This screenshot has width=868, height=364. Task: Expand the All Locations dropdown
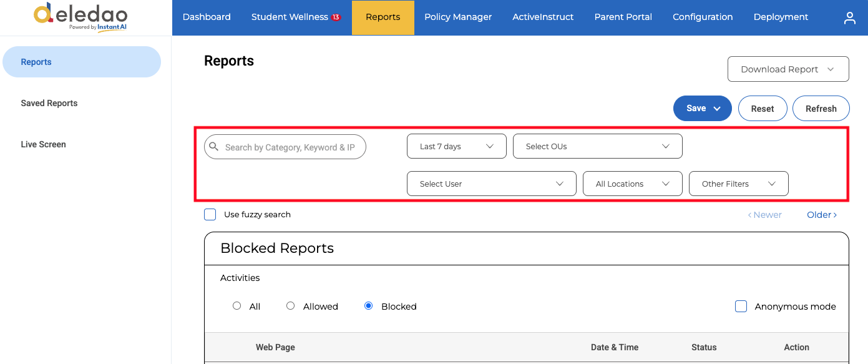pyautogui.click(x=633, y=184)
